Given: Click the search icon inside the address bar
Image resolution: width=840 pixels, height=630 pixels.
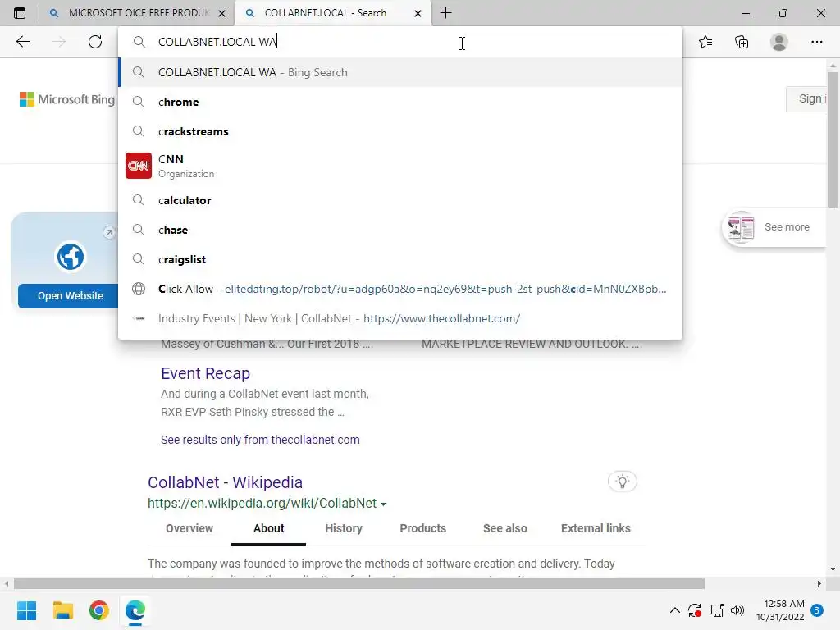Looking at the screenshot, I should click(139, 42).
